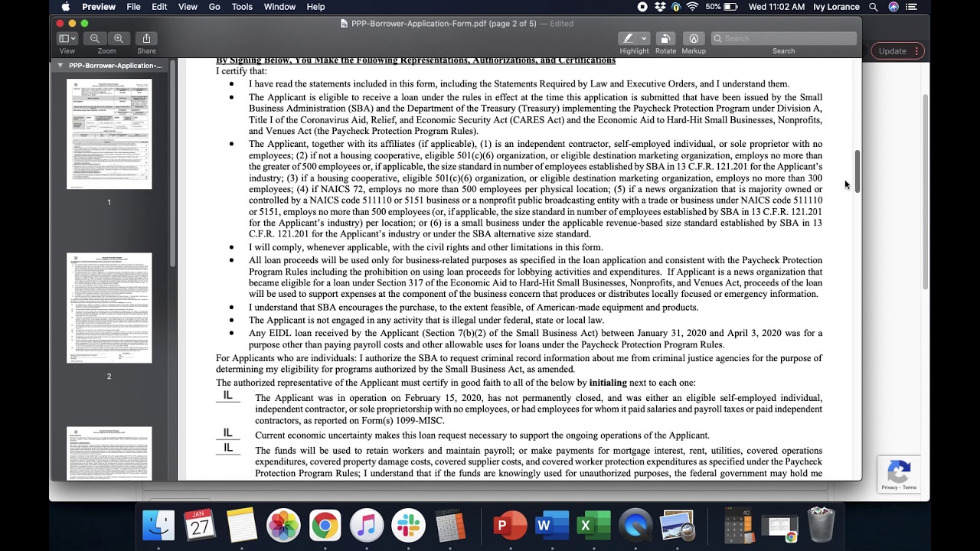The image size is (980, 551).
Task: Open the Edit menu
Action: click(159, 7)
